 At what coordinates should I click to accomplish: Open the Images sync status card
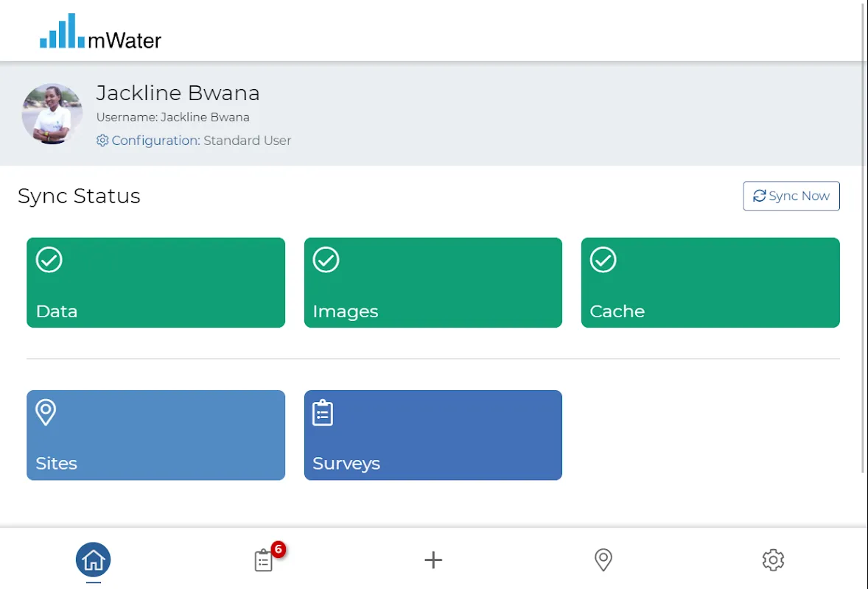[433, 283]
